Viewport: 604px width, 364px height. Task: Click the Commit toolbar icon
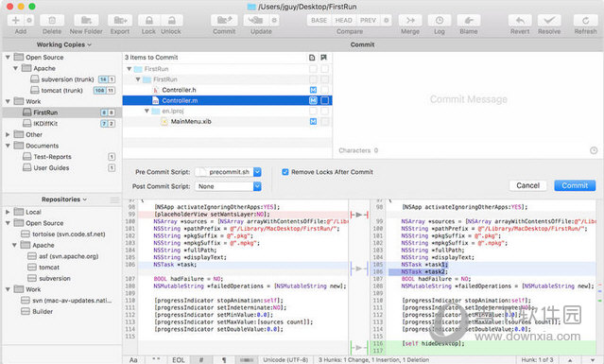pos(224,20)
